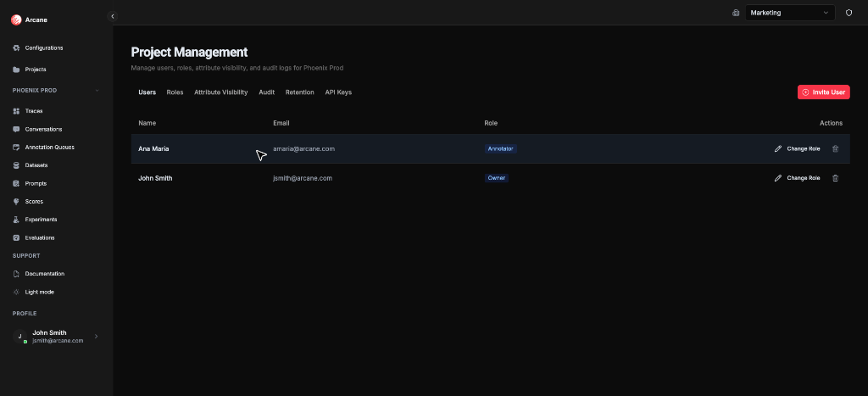This screenshot has height=396, width=868.
Task: Select the Users tab
Action: pyautogui.click(x=147, y=92)
